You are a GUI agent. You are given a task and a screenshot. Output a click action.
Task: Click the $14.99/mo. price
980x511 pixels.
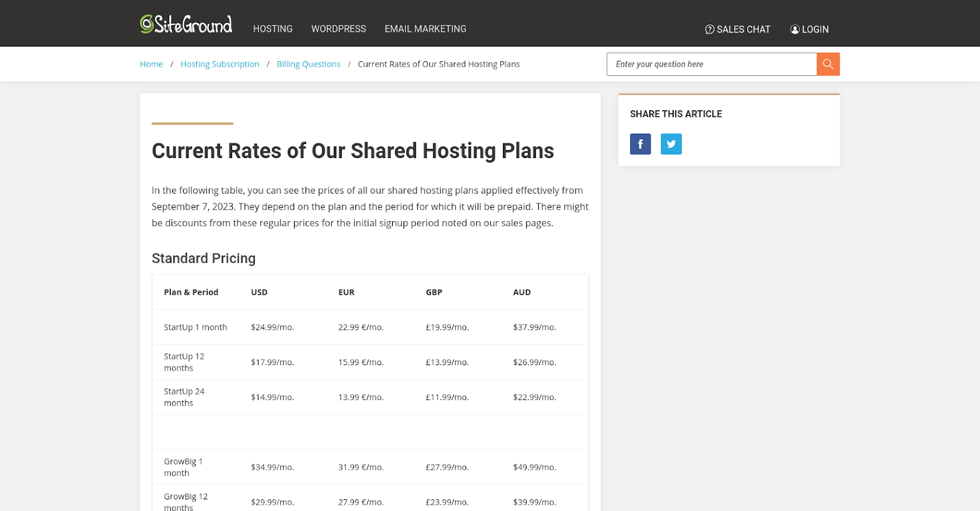coord(273,397)
